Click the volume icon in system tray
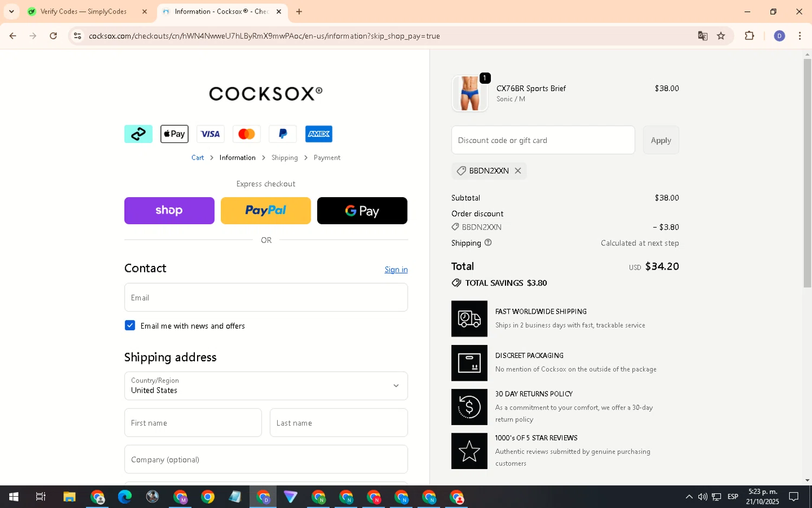The height and width of the screenshot is (508, 812). (703, 497)
